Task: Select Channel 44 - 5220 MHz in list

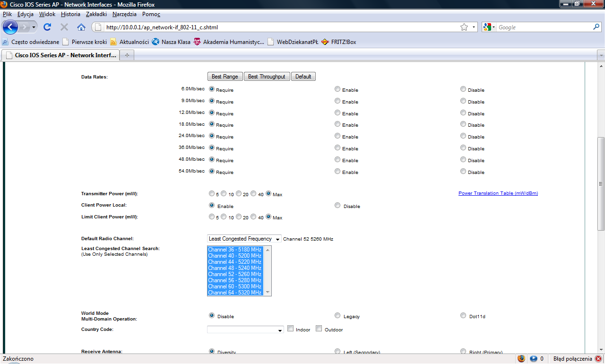Action: (236, 262)
